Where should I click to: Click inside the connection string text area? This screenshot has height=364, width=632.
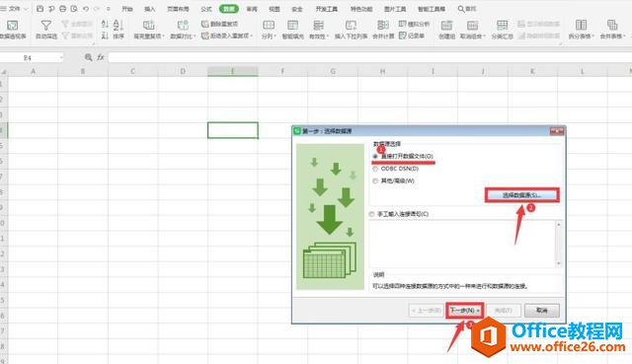(462, 244)
